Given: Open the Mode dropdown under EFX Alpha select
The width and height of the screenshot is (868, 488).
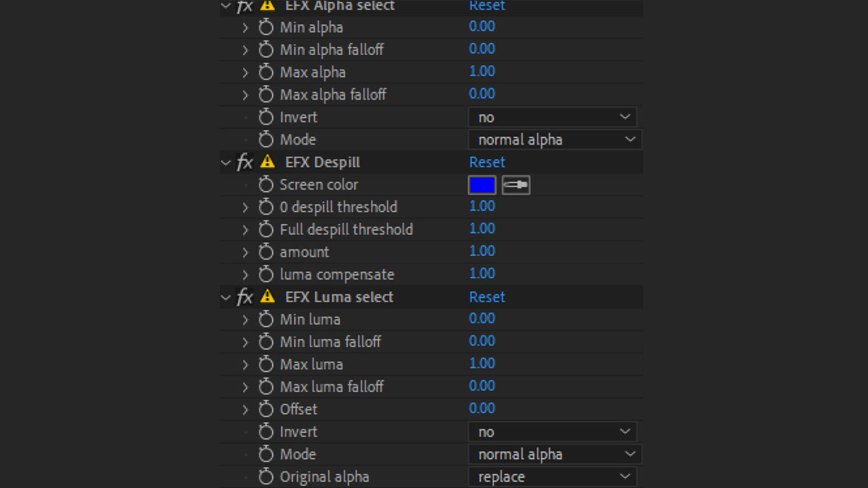Looking at the screenshot, I should (553, 139).
